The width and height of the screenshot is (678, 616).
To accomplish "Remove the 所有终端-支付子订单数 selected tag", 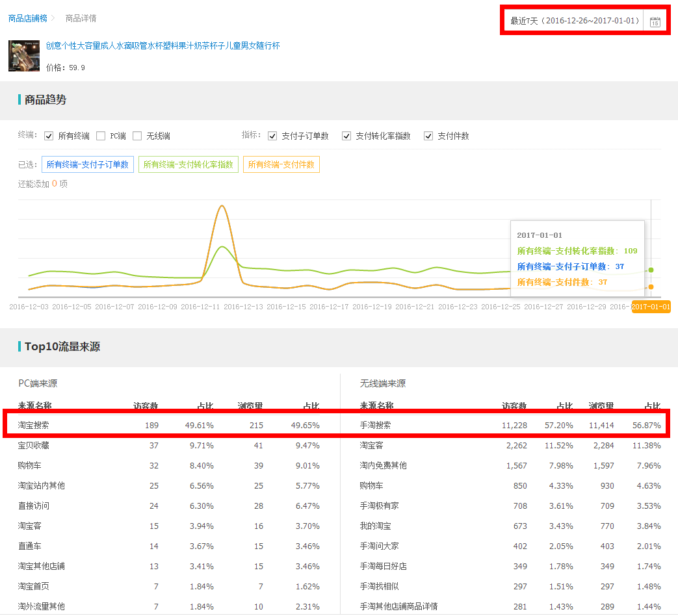I will [88, 165].
